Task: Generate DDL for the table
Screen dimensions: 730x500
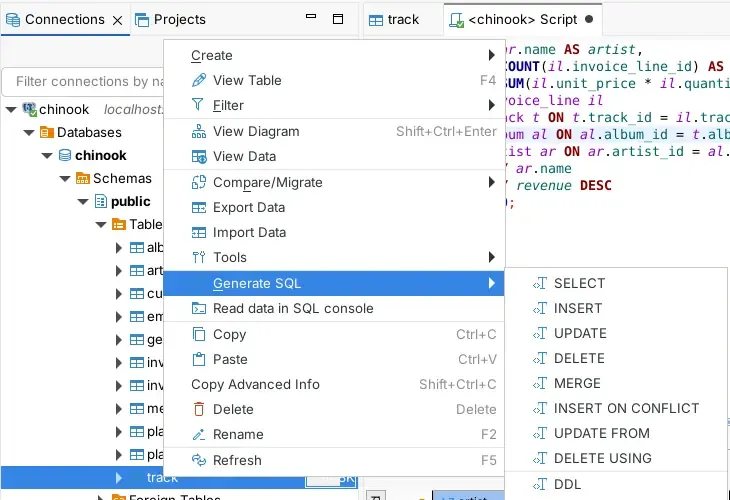Action: point(616,485)
